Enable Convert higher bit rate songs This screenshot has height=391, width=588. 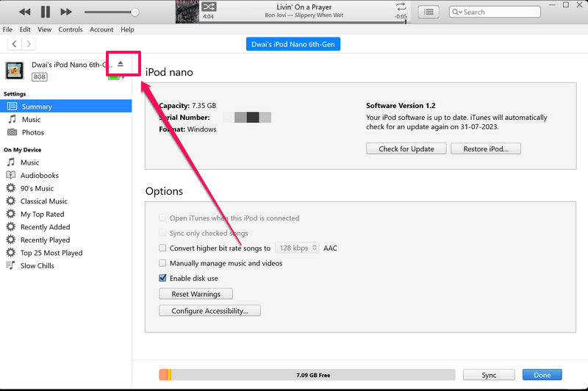(x=162, y=248)
